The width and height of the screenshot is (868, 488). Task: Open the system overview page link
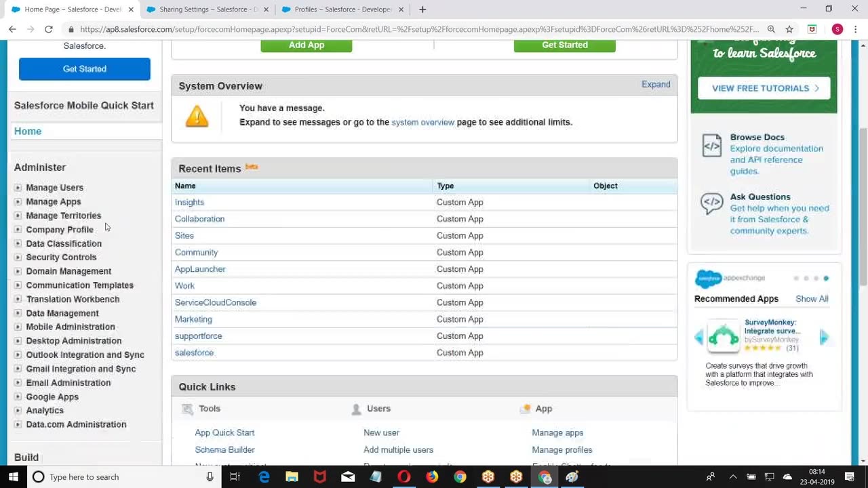[x=422, y=122]
